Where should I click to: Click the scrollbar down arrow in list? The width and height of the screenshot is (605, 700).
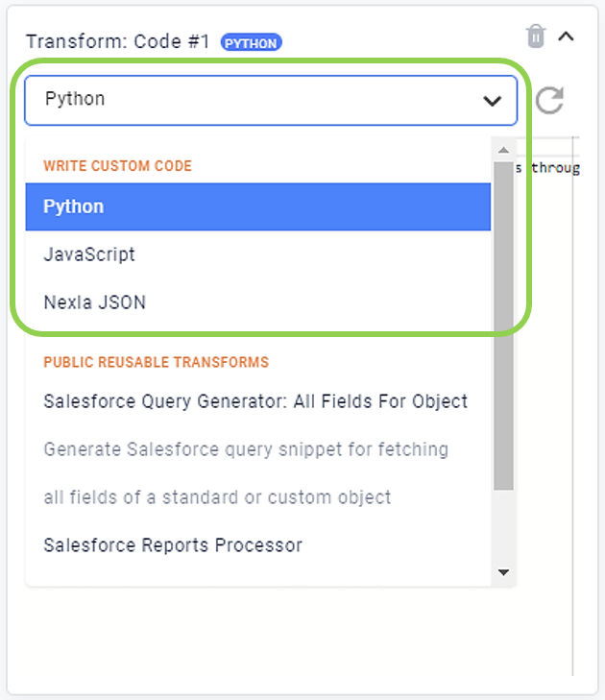click(x=503, y=572)
